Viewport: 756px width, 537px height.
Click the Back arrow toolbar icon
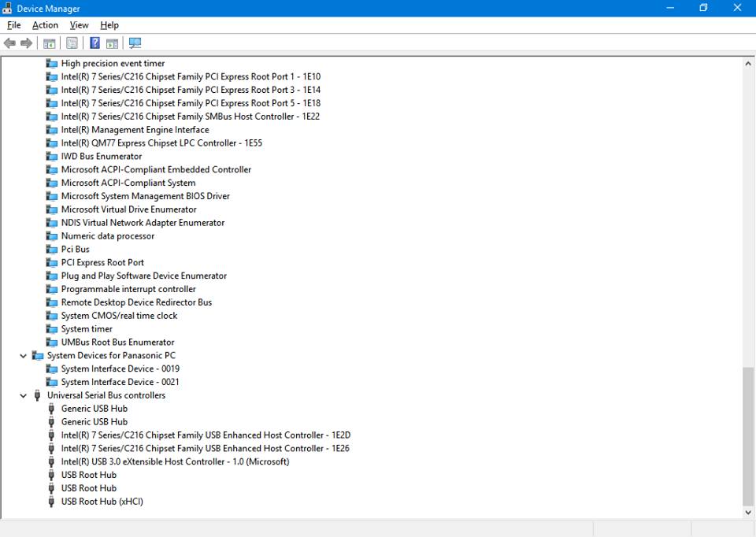9,43
